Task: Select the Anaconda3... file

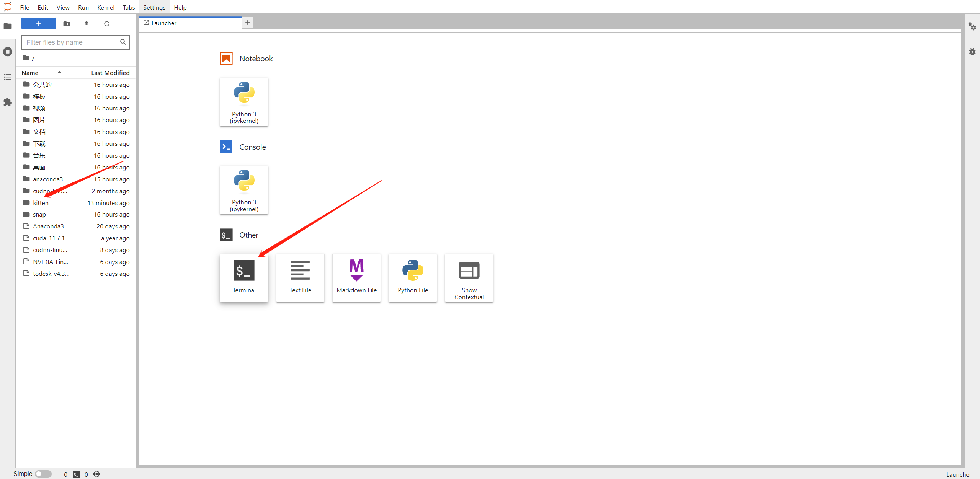Action: pyautogui.click(x=76, y=226)
